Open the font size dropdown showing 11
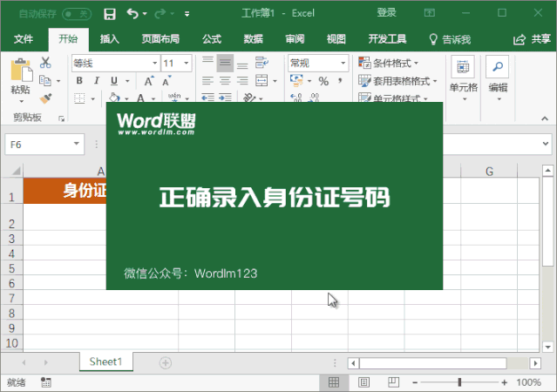The width and height of the screenshot is (557, 392). pos(186,64)
